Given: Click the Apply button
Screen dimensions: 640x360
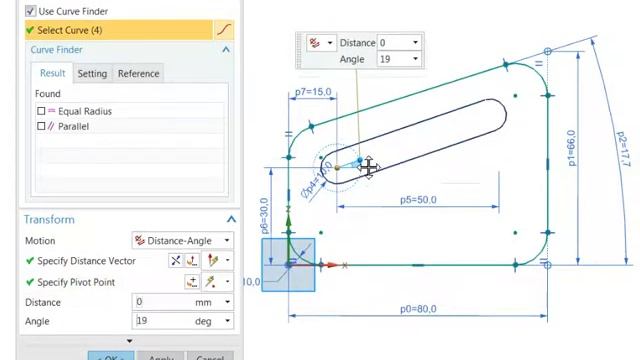Looking at the screenshot, I should [161, 356].
